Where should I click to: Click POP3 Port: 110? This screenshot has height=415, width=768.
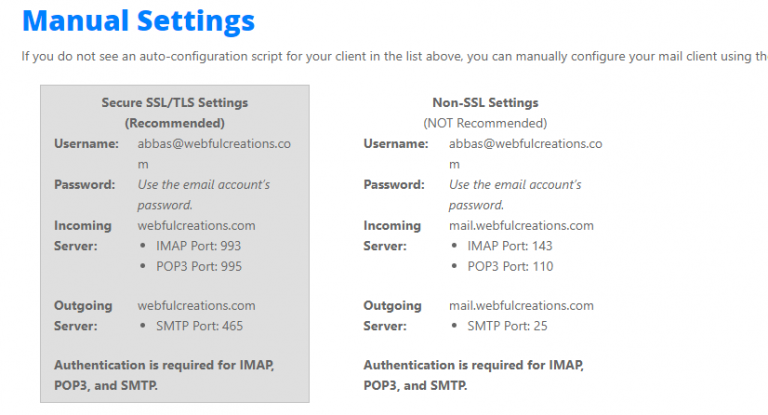[x=509, y=266]
